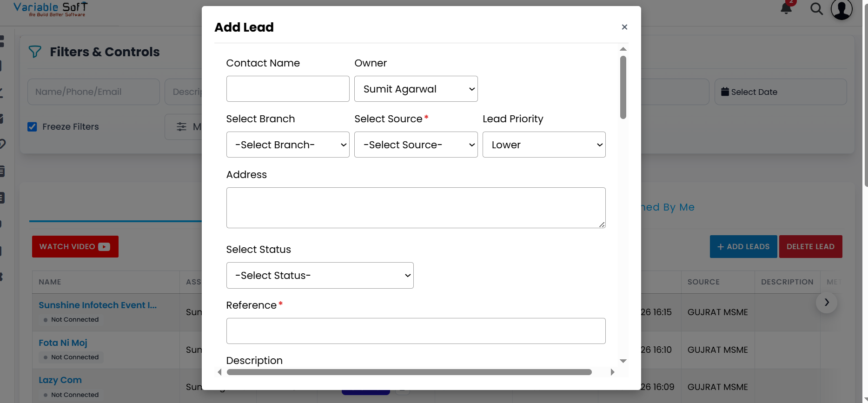868x403 pixels.
Task: Open the user profile avatar
Action: [x=841, y=9]
